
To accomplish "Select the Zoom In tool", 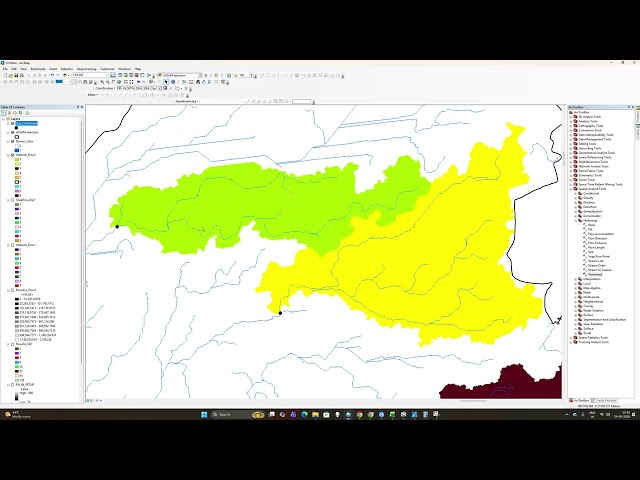I will click(102, 82).
